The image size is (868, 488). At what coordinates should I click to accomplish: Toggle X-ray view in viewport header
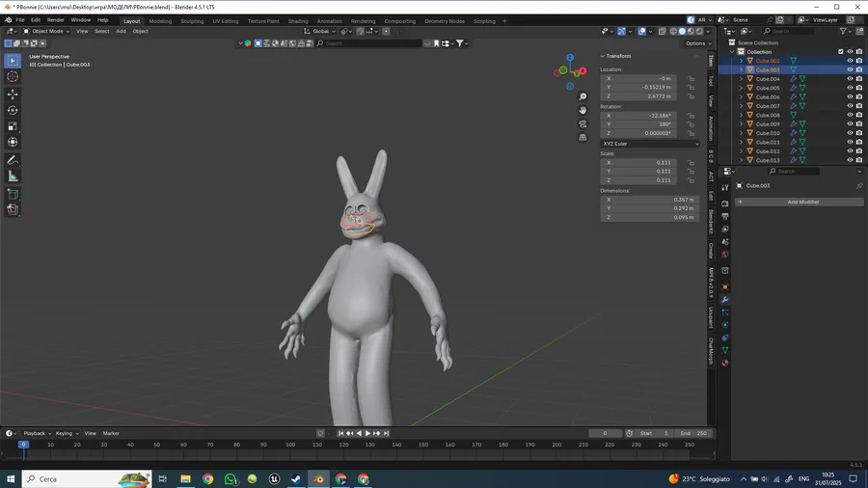pos(662,32)
